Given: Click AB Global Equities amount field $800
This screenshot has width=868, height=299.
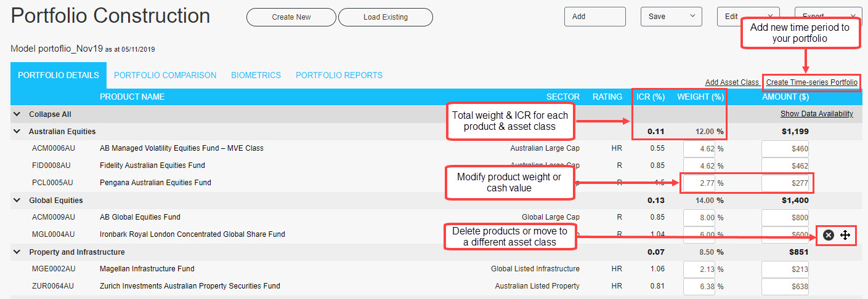Looking at the screenshot, I should 785,218.
